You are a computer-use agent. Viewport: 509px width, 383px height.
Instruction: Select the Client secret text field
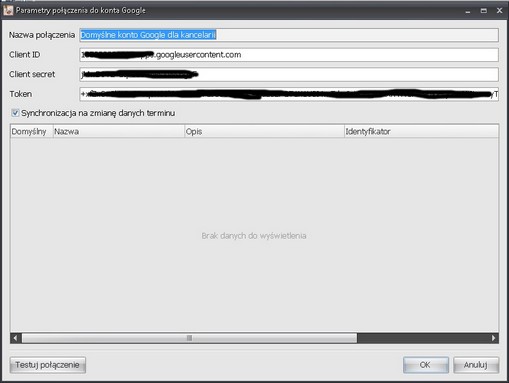pos(289,74)
